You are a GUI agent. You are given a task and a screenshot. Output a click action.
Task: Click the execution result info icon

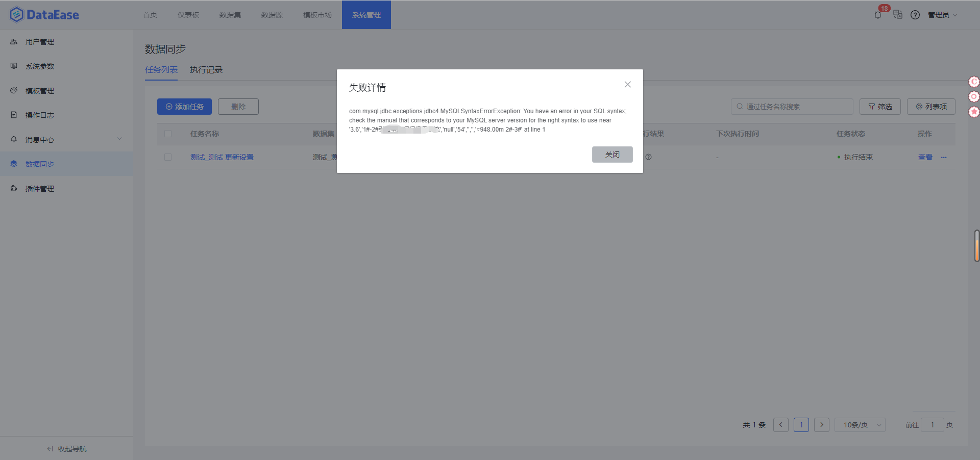pos(648,157)
